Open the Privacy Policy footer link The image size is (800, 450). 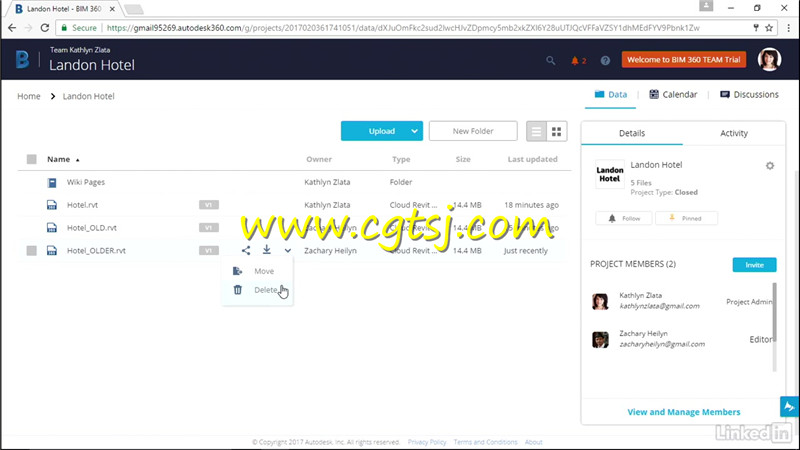427,442
